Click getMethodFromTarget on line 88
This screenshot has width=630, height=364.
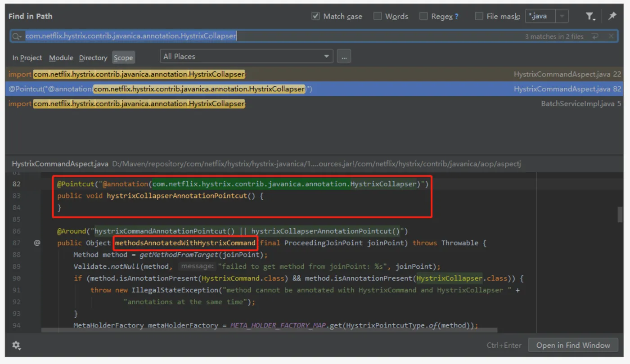click(179, 255)
